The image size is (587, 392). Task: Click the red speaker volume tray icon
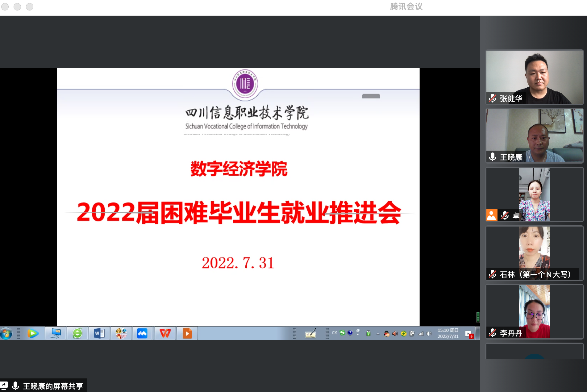click(395, 333)
